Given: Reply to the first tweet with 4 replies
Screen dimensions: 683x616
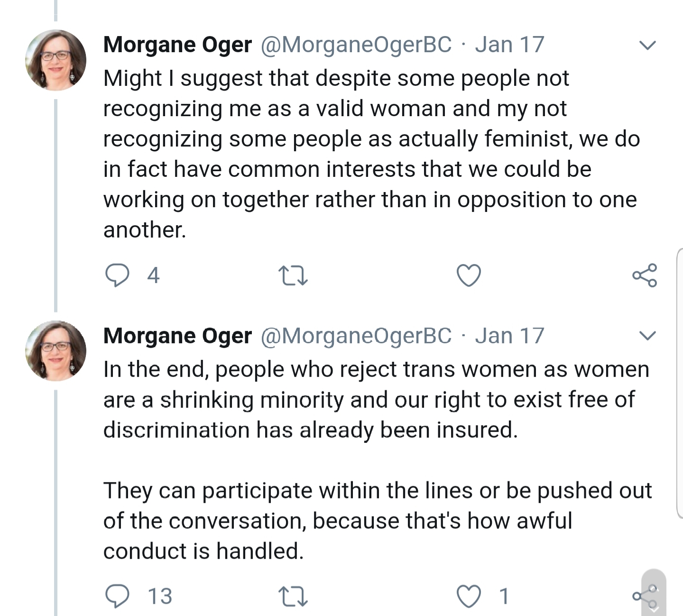Looking at the screenshot, I should point(117,275).
